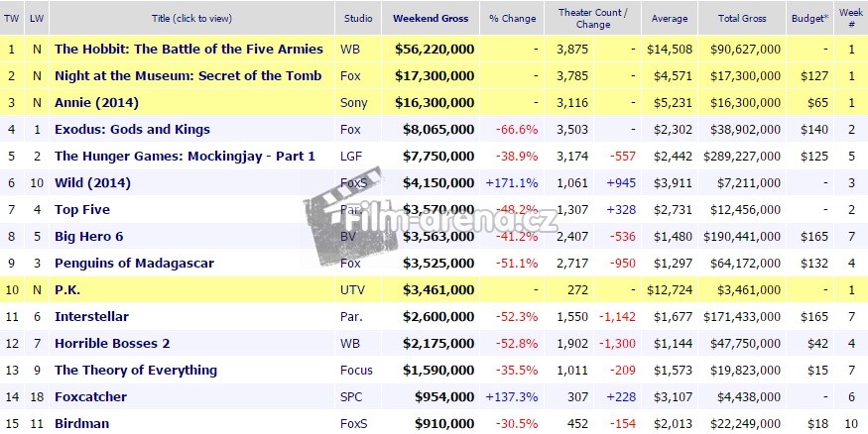This screenshot has width=868, height=434.
Task: Open The Theory of Everything link
Action: [136, 370]
